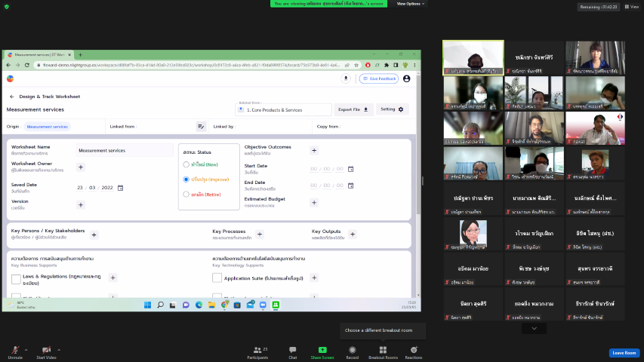Check the Laws & Regulations checkbox
The height and width of the screenshot is (362, 644).
point(16,279)
